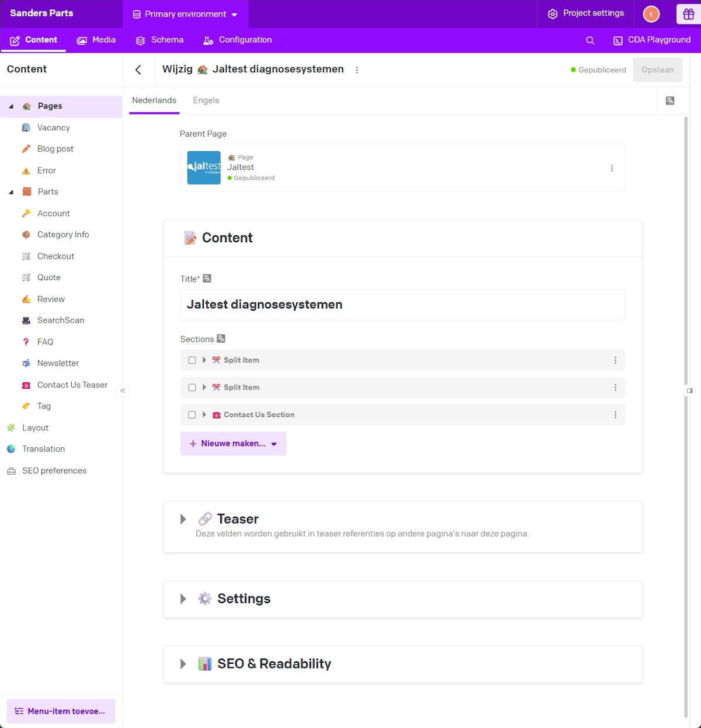Screen dimensions: 701x728
Task: Click the vertical scrollbar of the editor
Action: click(x=686, y=417)
